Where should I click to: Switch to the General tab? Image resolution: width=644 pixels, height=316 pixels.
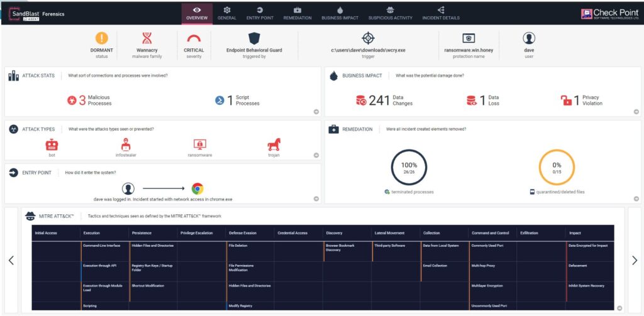(x=226, y=14)
